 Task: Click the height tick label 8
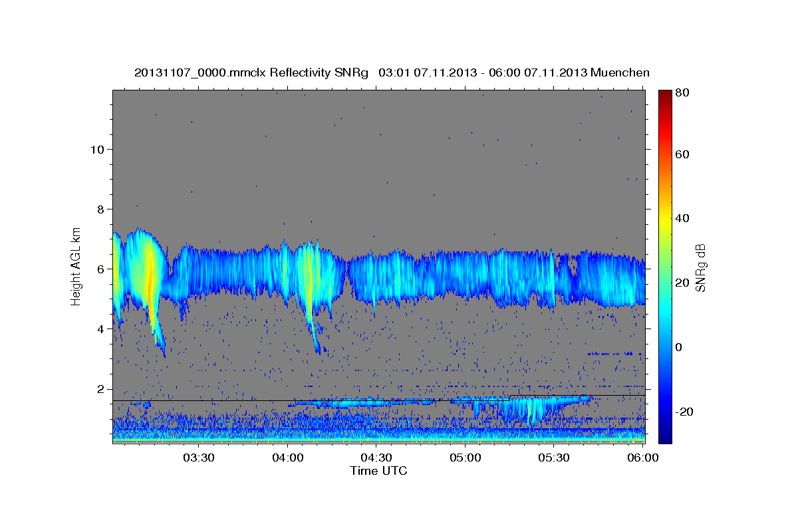(100, 209)
